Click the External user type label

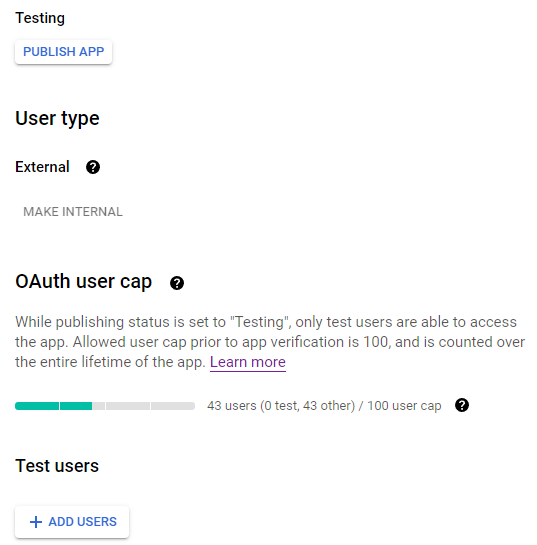[42, 167]
